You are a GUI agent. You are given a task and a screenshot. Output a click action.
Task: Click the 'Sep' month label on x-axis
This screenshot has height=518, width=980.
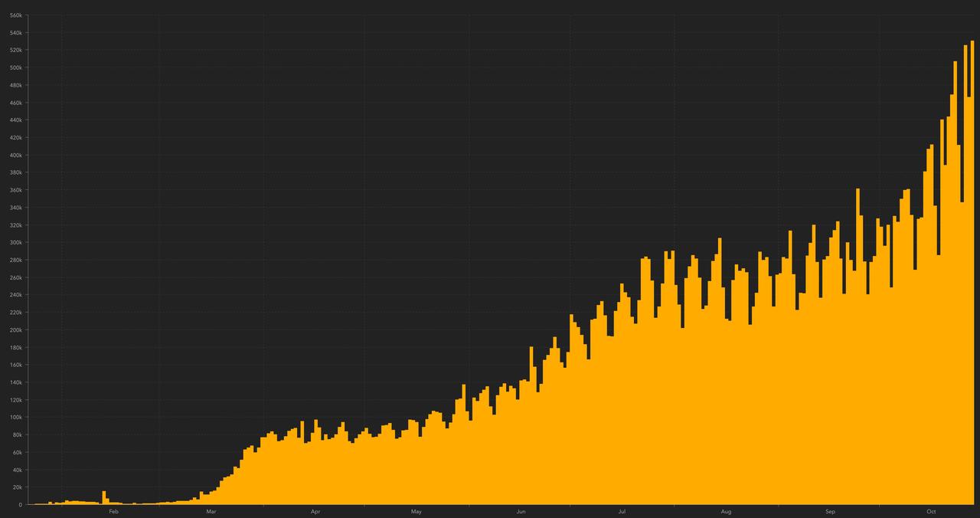(x=831, y=511)
